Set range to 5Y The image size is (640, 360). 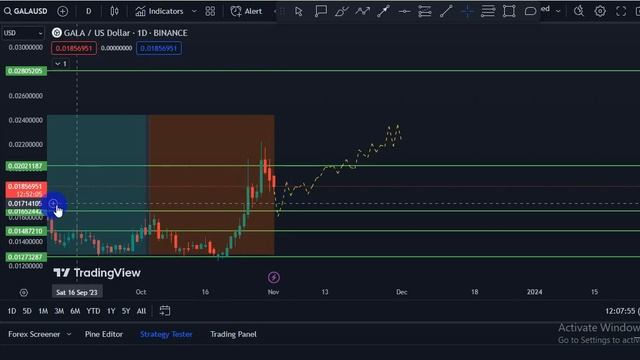pos(126,311)
